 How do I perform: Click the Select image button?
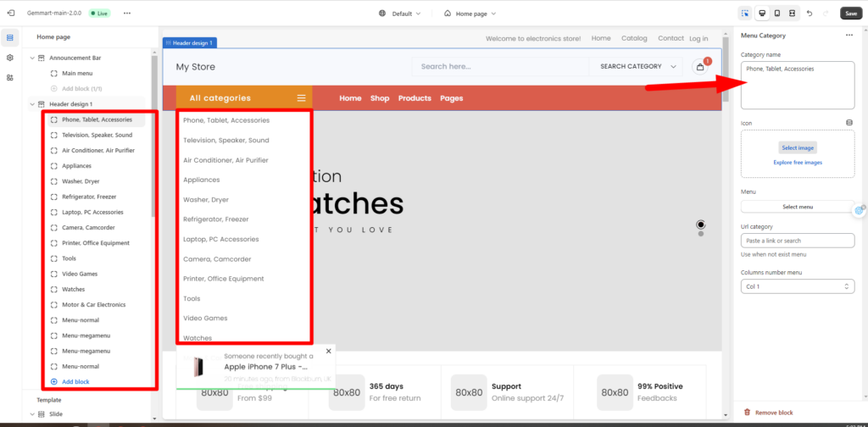(x=797, y=147)
